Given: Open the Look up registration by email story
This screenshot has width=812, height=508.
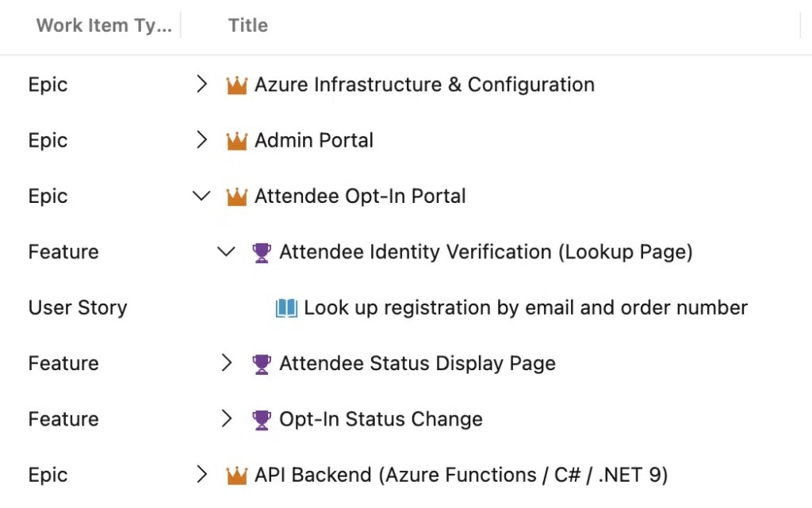Looking at the screenshot, I should click(525, 307).
